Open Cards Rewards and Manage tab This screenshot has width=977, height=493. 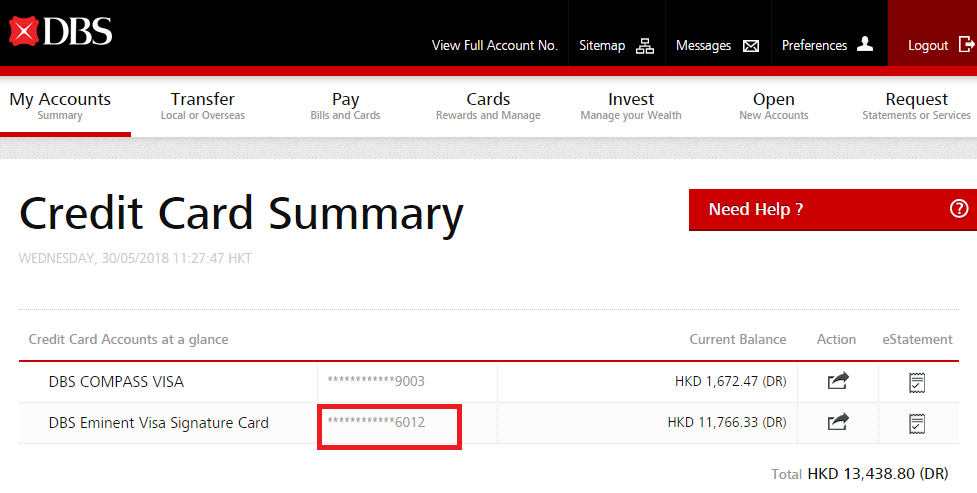[488, 105]
